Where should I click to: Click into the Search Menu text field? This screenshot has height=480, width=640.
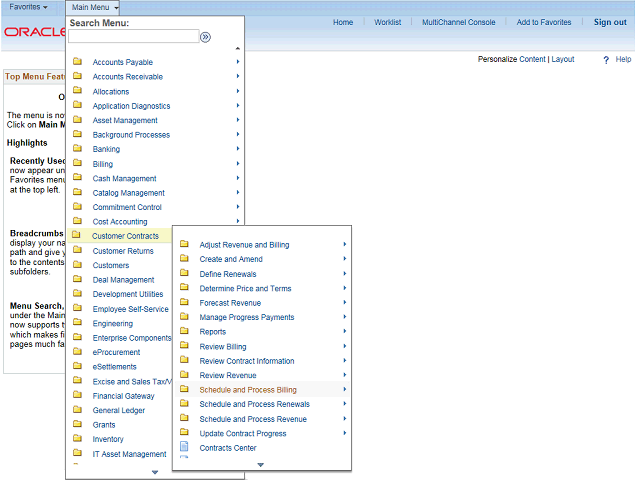pyautogui.click(x=133, y=37)
